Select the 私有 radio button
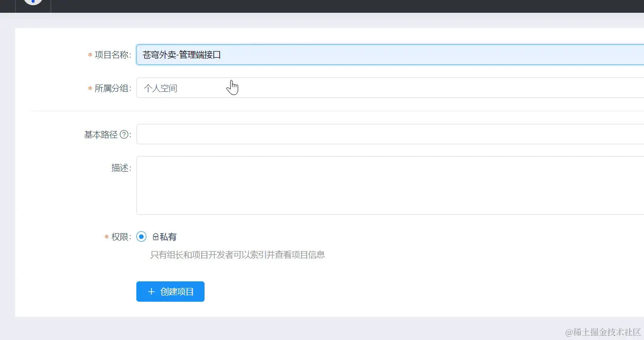 (141, 236)
